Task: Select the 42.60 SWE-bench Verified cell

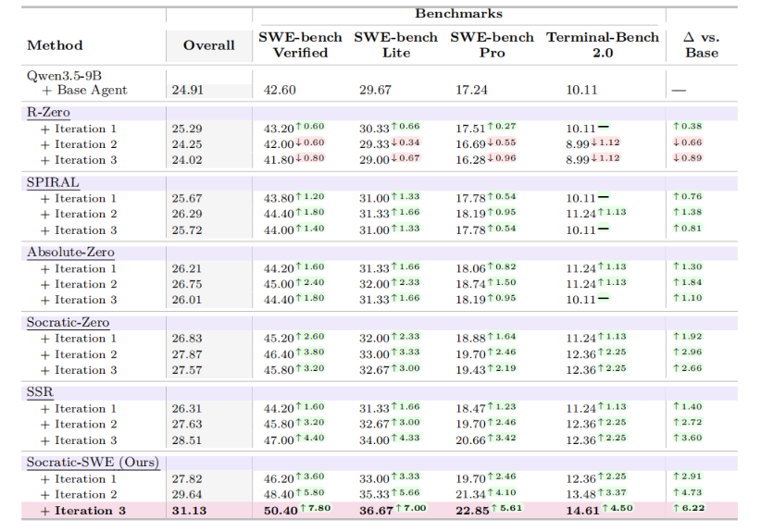Action: 280,90
